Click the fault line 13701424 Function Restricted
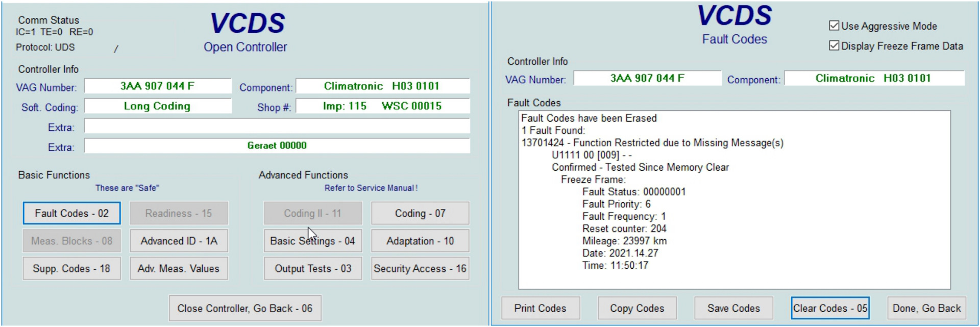Screen dimensions: 980x327 (652, 143)
